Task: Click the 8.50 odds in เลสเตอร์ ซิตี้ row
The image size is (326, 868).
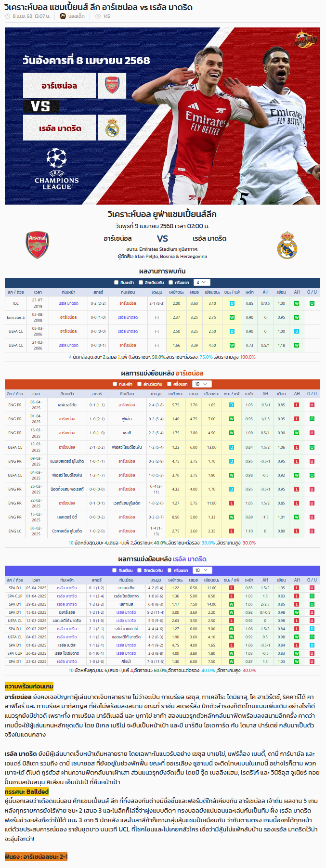Action: [176, 517]
